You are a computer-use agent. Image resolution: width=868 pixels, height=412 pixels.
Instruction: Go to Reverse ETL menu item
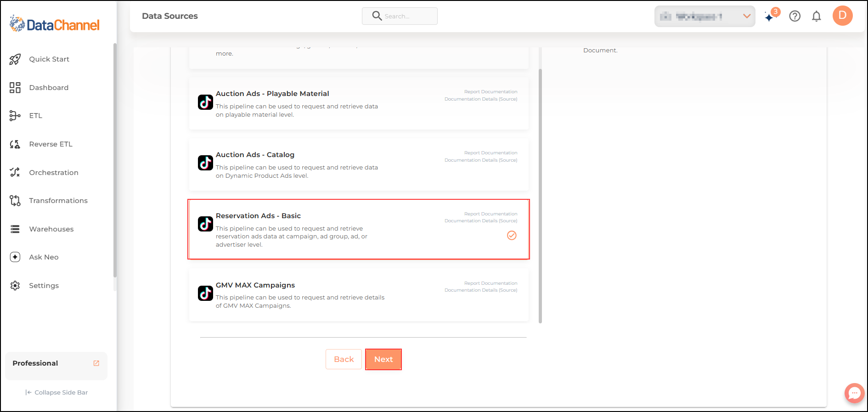coord(51,144)
